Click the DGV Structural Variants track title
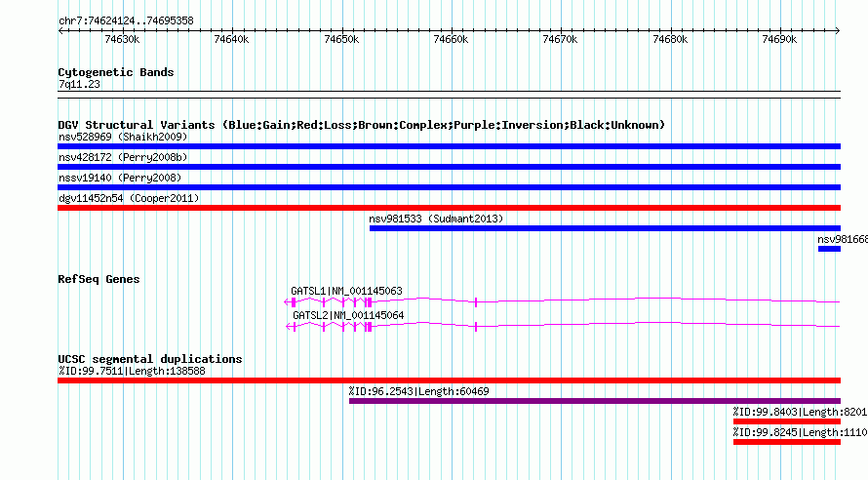 (x=361, y=125)
